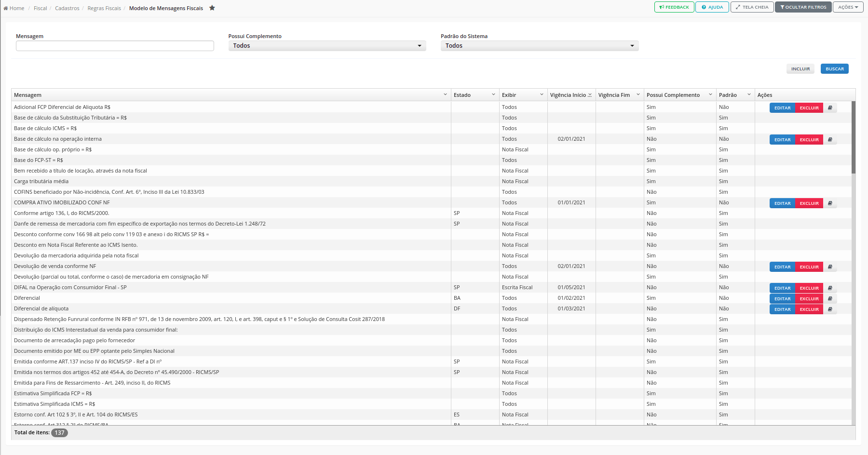The height and width of the screenshot is (455, 868).
Task: Delete Base de cálculo na operação interna
Action: click(x=809, y=140)
